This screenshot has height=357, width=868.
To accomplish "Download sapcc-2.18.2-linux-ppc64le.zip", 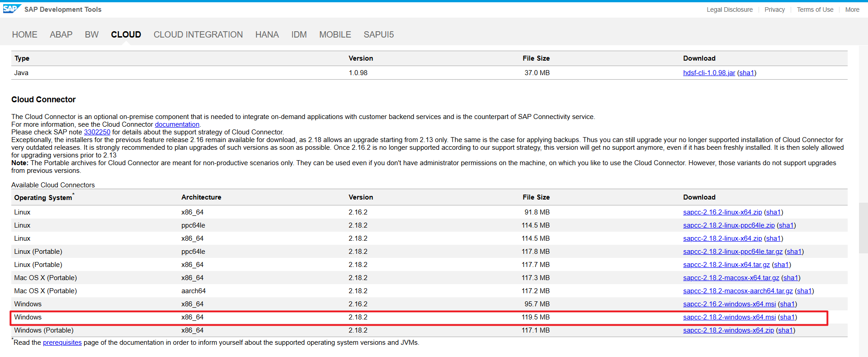I will pyautogui.click(x=729, y=225).
